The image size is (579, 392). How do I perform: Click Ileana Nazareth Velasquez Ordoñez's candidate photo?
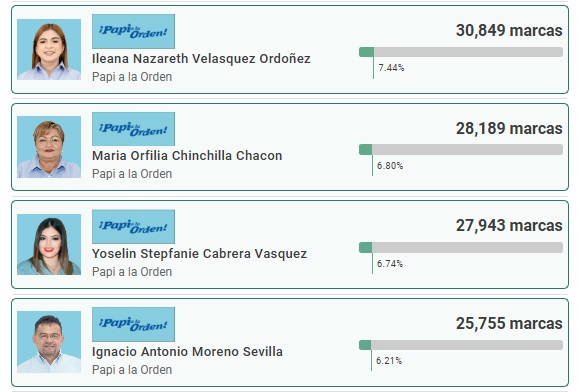(x=49, y=49)
